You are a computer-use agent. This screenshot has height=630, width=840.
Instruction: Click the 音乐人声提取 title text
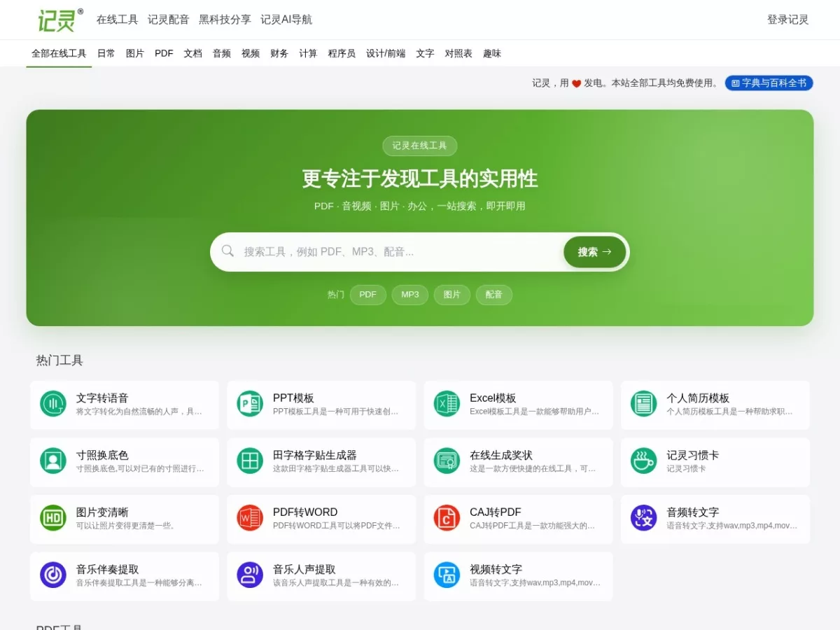(x=304, y=569)
